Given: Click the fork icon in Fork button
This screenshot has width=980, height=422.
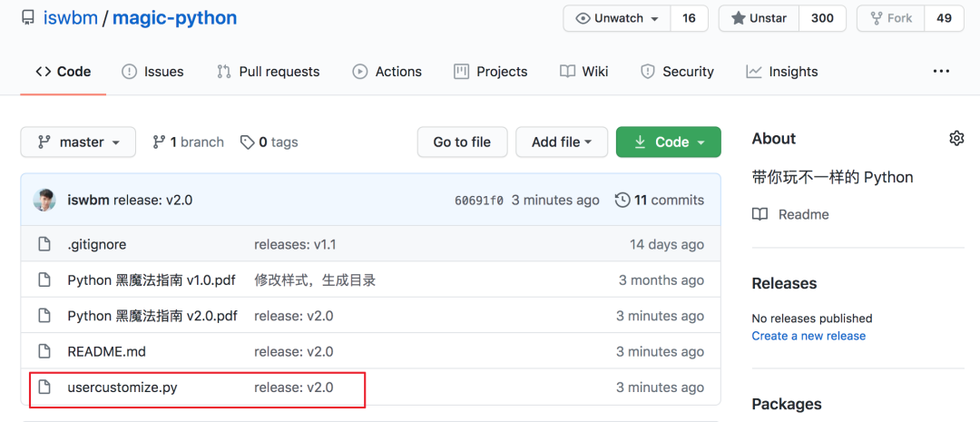Looking at the screenshot, I should click(875, 18).
